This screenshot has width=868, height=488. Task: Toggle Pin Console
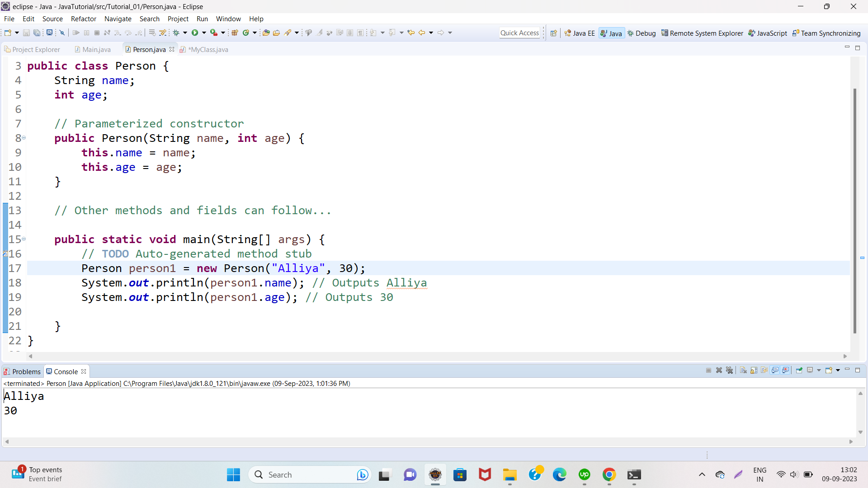(799, 371)
